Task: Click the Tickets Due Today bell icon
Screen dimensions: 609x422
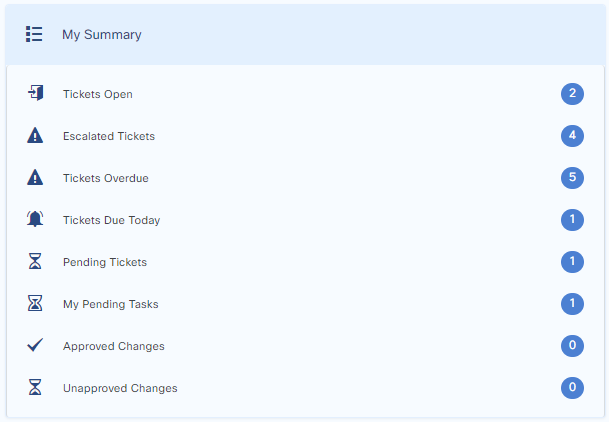Action: pyautogui.click(x=35, y=220)
